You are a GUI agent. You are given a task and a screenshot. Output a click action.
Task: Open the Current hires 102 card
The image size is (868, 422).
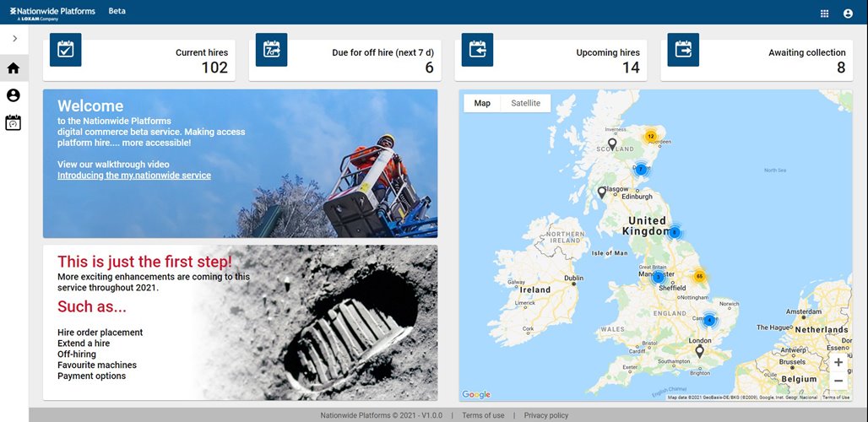click(x=139, y=60)
